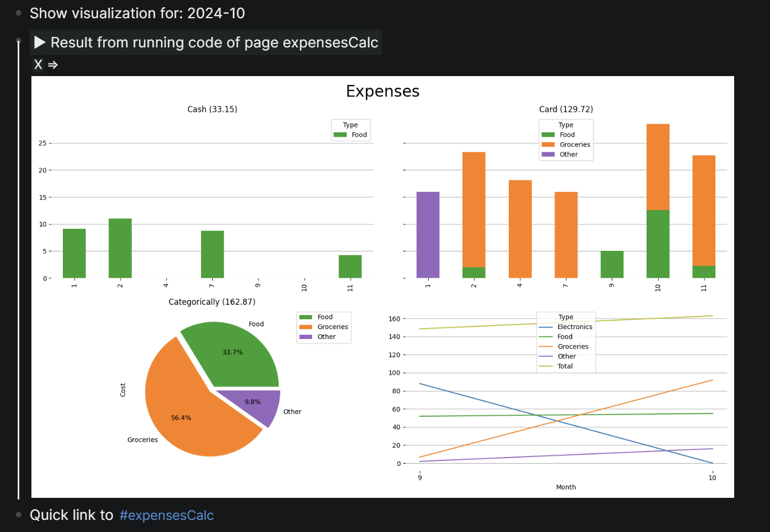The height and width of the screenshot is (532, 770).
Task: Click the 'Categorically (162.87)' pie title
Action: coord(212,302)
